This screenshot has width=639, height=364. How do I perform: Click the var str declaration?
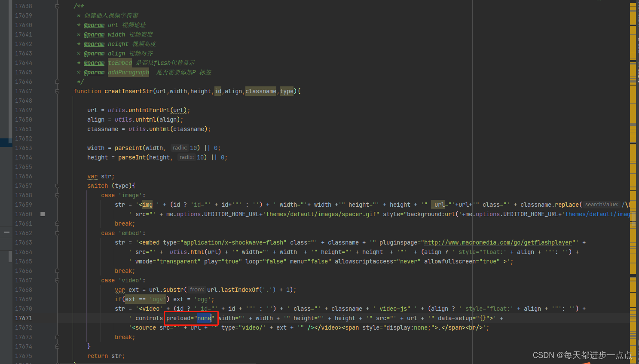click(x=101, y=176)
